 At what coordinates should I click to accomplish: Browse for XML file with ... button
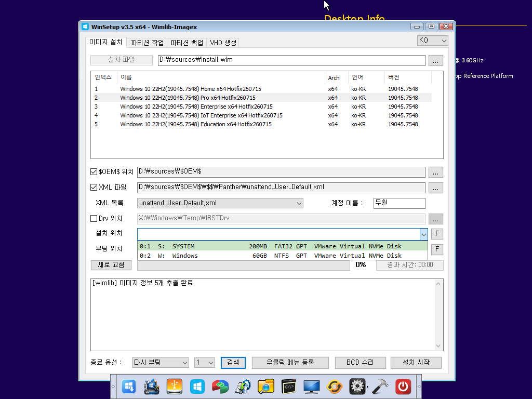pos(436,188)
